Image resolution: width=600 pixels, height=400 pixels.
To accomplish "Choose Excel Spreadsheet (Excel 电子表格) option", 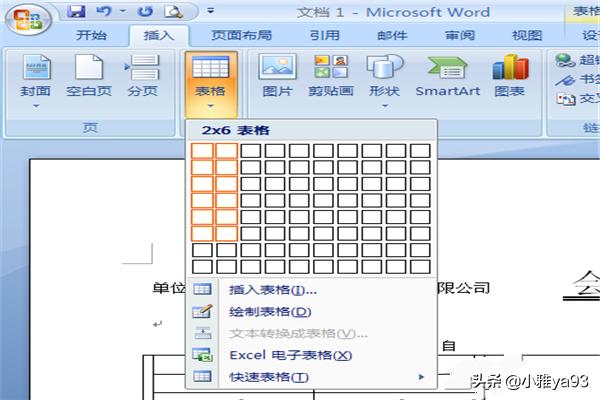I will point(290,355).
